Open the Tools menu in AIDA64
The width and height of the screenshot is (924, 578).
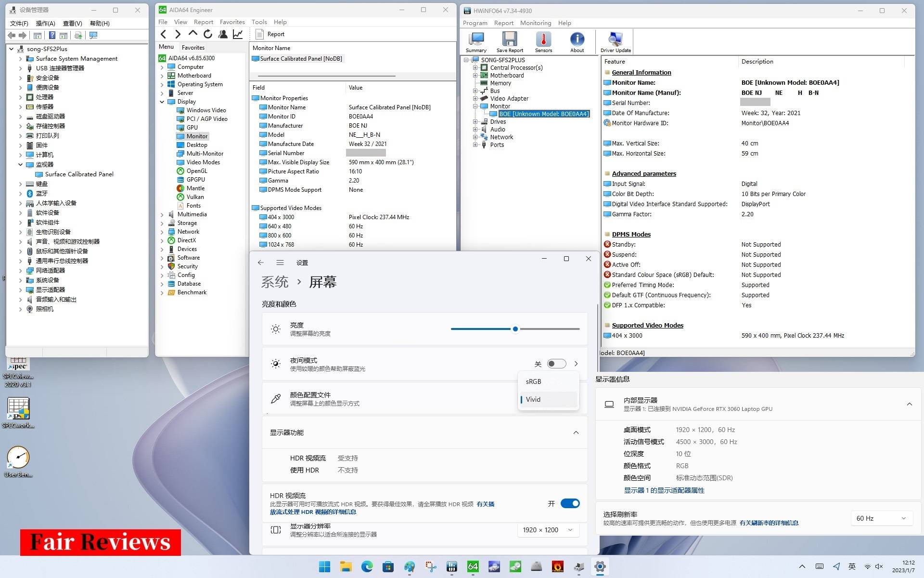[259, 22]
